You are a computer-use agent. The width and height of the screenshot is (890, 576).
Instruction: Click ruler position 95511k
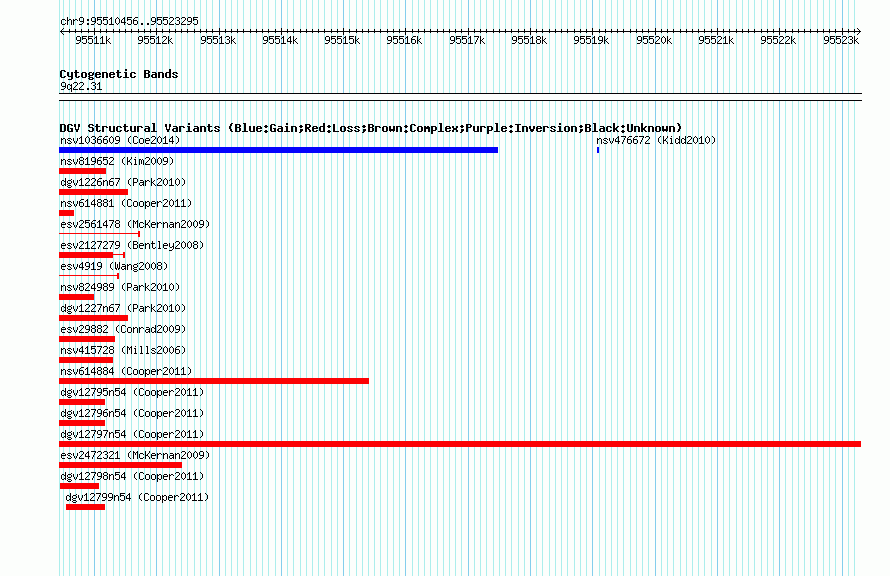[93, 40]
